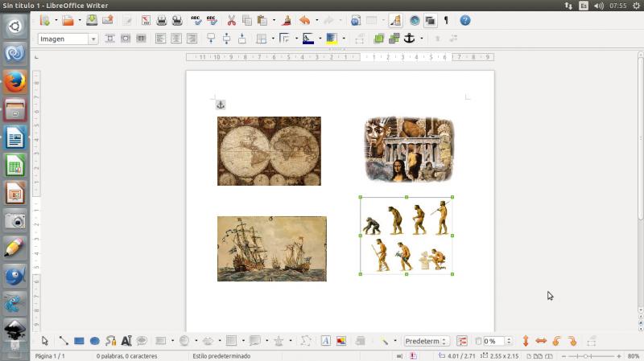The height and width of the screenshot is (361, 644).
Task: Save the document using the Save icon
Action: [92, 21]
